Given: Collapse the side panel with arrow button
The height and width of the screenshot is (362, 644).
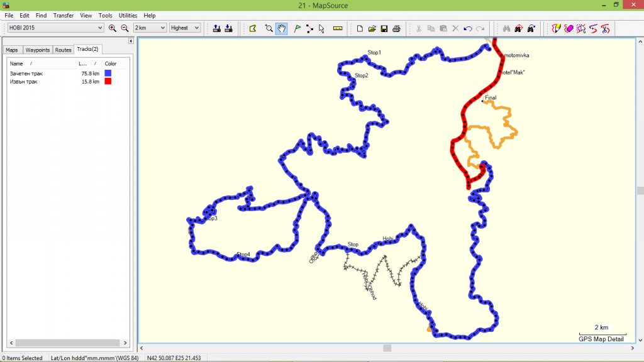Looking at the screenshot, I should pyautogui.click(x=131, y=41).
